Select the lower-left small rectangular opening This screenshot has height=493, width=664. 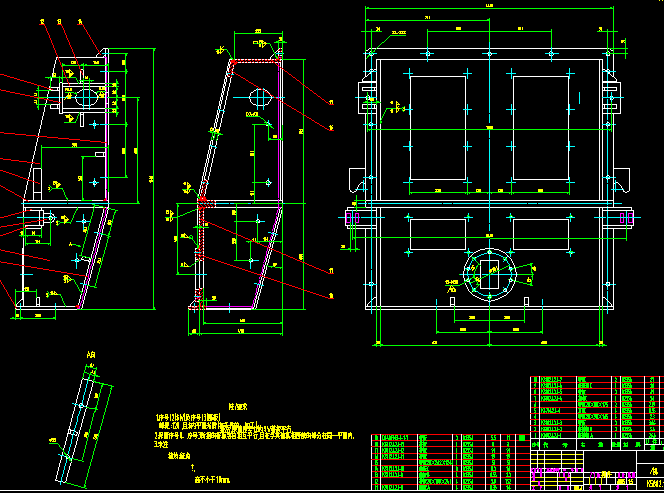(438, 234)
